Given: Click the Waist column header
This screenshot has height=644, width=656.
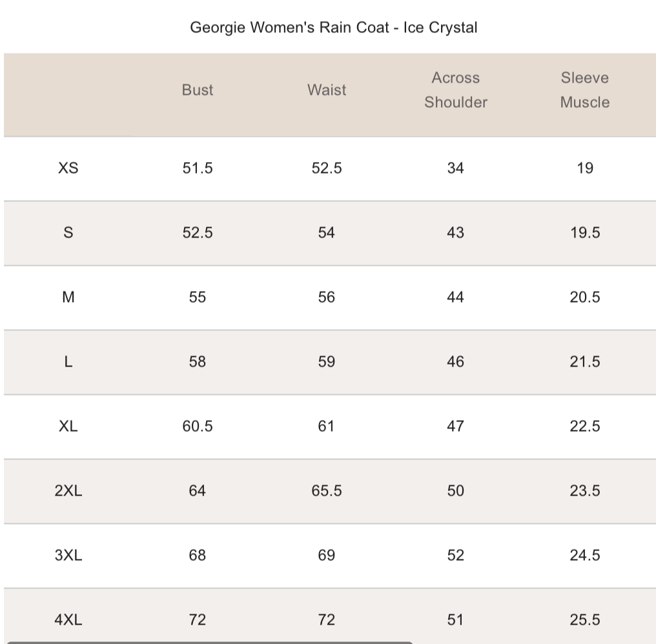Looking at the screenshot, I should 327,90.
